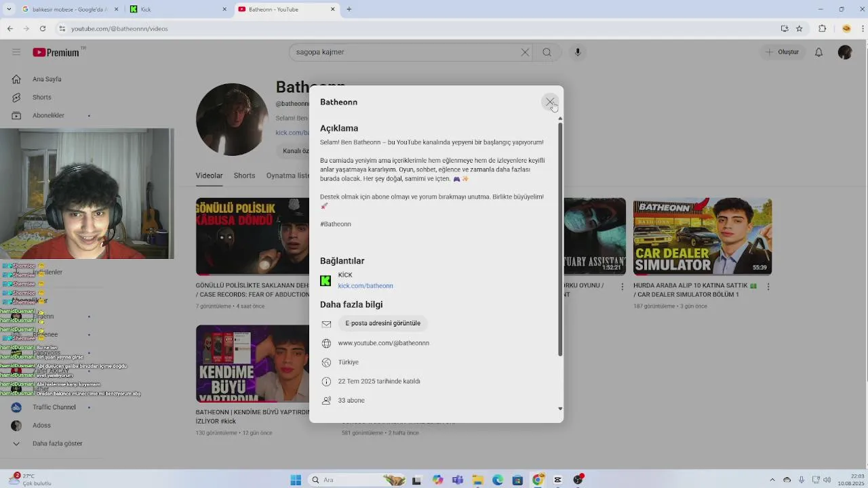Reload the current page

point(43,28)
